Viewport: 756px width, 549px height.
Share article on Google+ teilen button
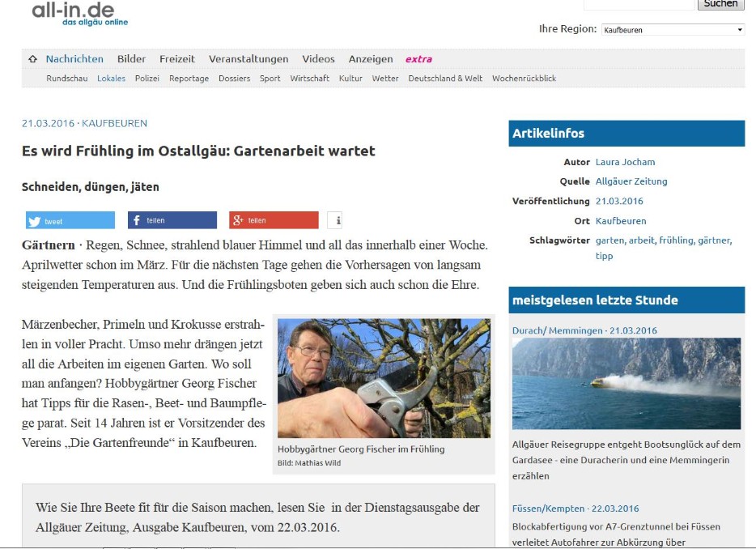point(274,220)
